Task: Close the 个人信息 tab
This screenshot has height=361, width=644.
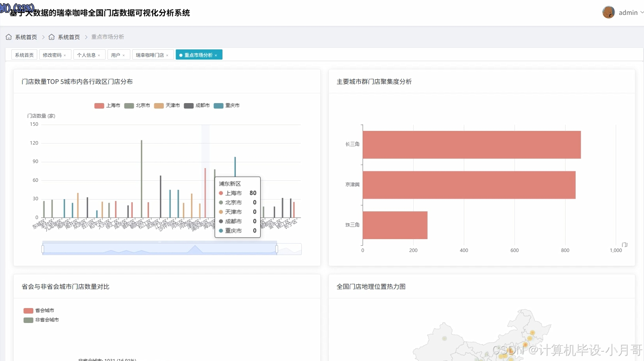Action: 99,55
